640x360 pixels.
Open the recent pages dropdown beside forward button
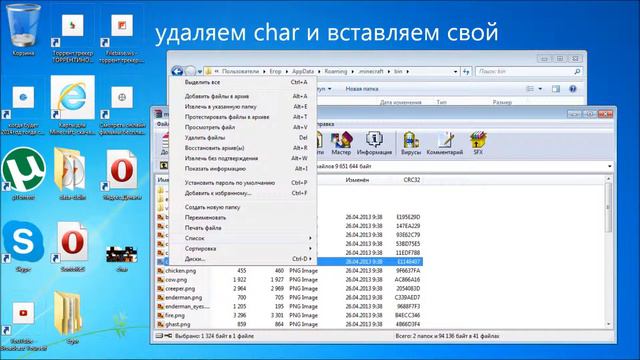pos(200,72)
